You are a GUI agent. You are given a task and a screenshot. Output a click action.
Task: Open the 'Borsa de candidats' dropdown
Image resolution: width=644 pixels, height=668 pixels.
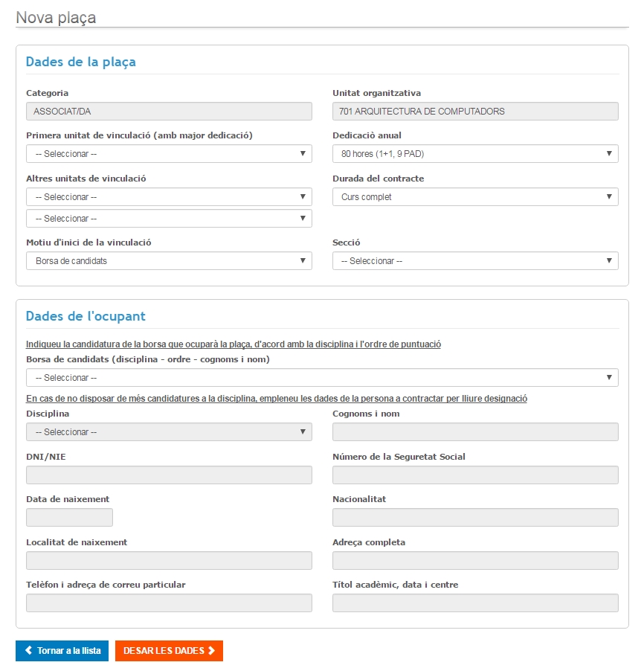point(322,378)
